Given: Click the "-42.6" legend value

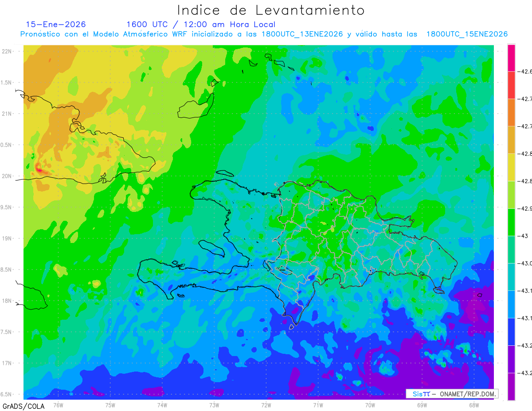Looking at the screenshot, I should [x=525, y=71].
